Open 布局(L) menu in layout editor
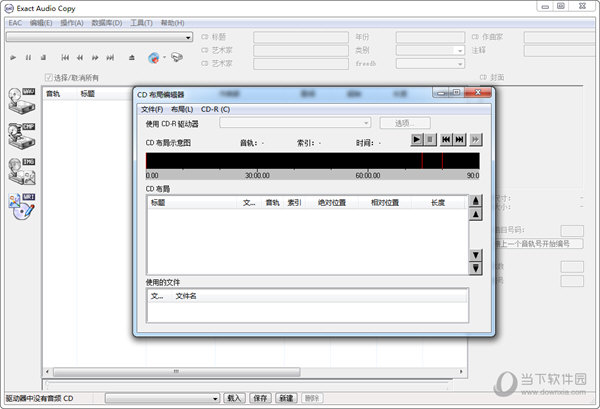The height and width of the screenshot is (409, 600). [182, 109]
